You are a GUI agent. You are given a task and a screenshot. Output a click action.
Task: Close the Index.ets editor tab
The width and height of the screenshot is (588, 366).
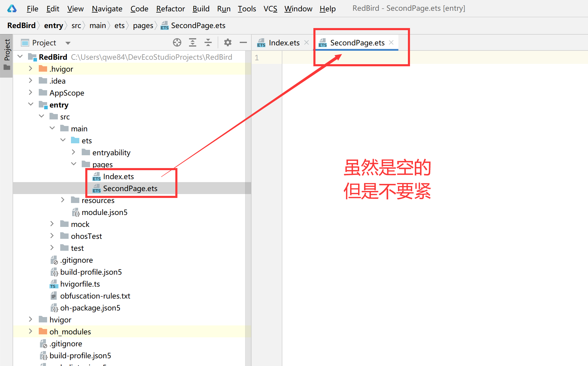[307, 43]
